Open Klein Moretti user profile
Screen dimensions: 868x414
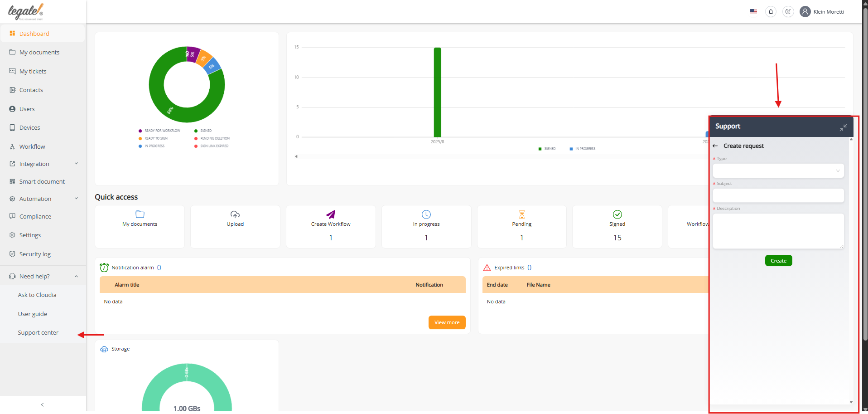point(822,12)
